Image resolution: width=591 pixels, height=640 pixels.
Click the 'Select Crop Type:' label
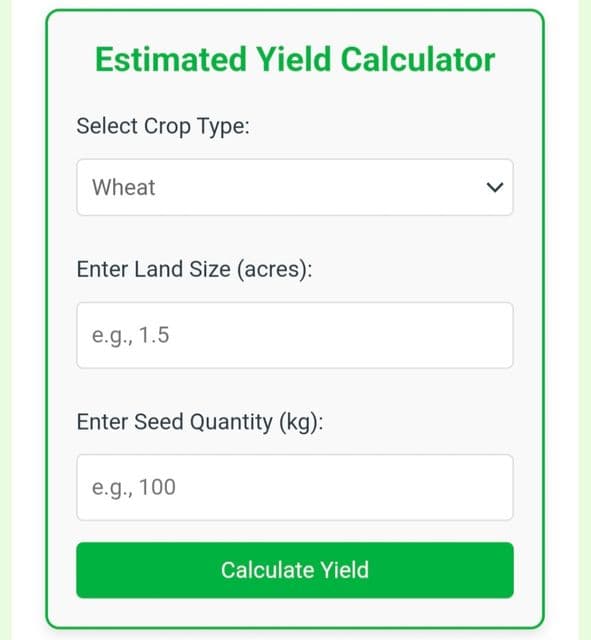coord(163,126)
